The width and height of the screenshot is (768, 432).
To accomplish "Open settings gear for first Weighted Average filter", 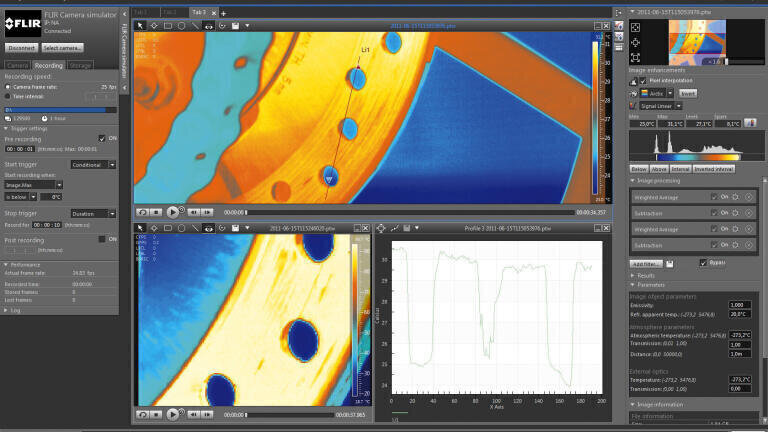I will (736, 197).
